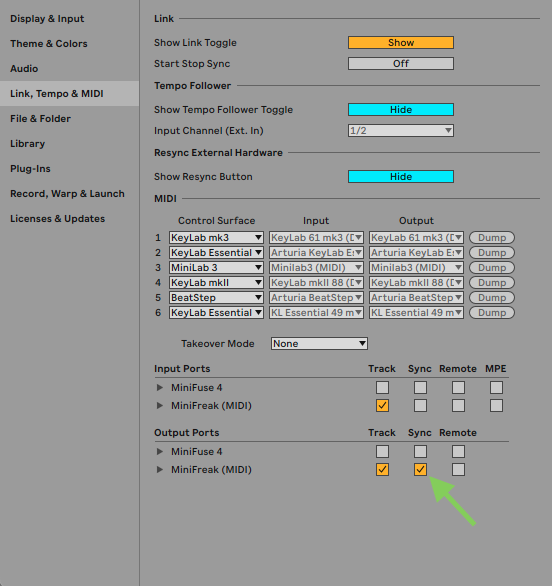The height and width of the screenshot is (586, 552).
Task: Toggle Show Link Toggle button
Action: pos(401,43)
